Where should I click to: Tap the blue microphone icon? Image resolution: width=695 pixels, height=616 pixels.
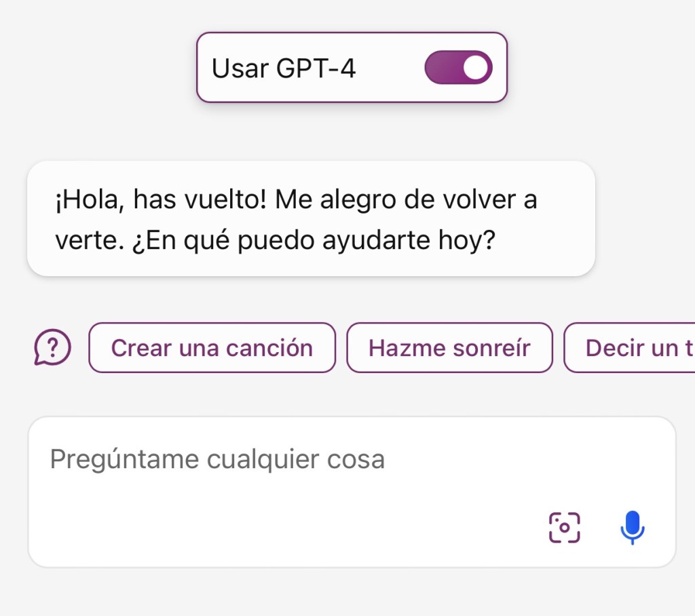pyautogui.click(x=632, y=527)
